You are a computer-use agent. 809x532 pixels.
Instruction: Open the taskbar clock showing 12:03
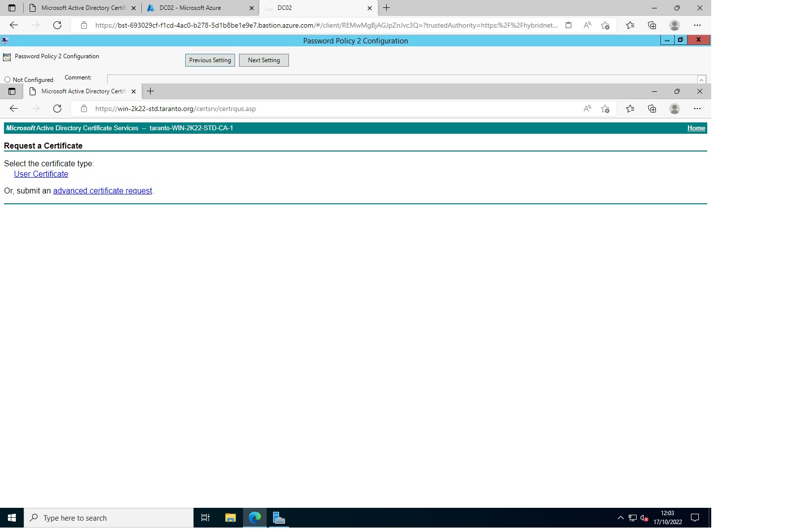click(667, 518)
